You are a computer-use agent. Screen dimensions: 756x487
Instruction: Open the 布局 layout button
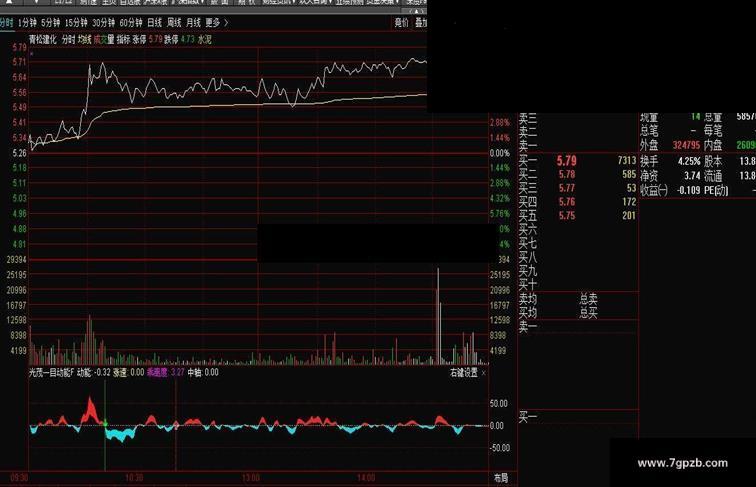501,478
